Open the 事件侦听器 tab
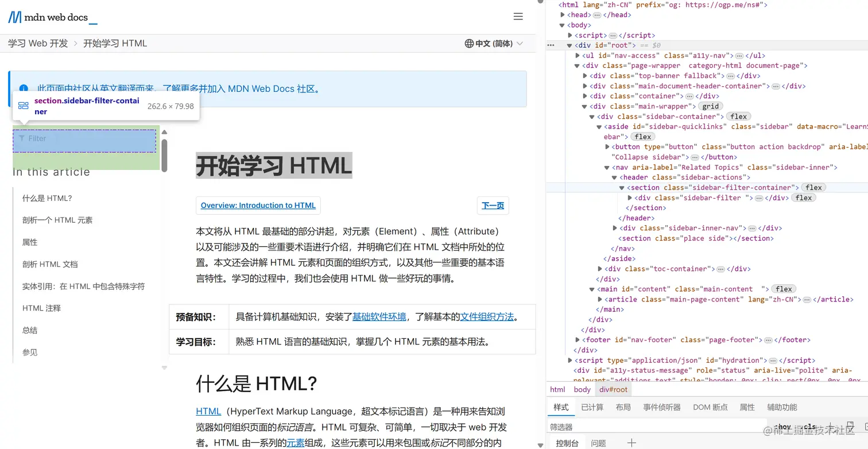This screenshot has height=449, width=868. pyautogui.click(x=662, y=407)
